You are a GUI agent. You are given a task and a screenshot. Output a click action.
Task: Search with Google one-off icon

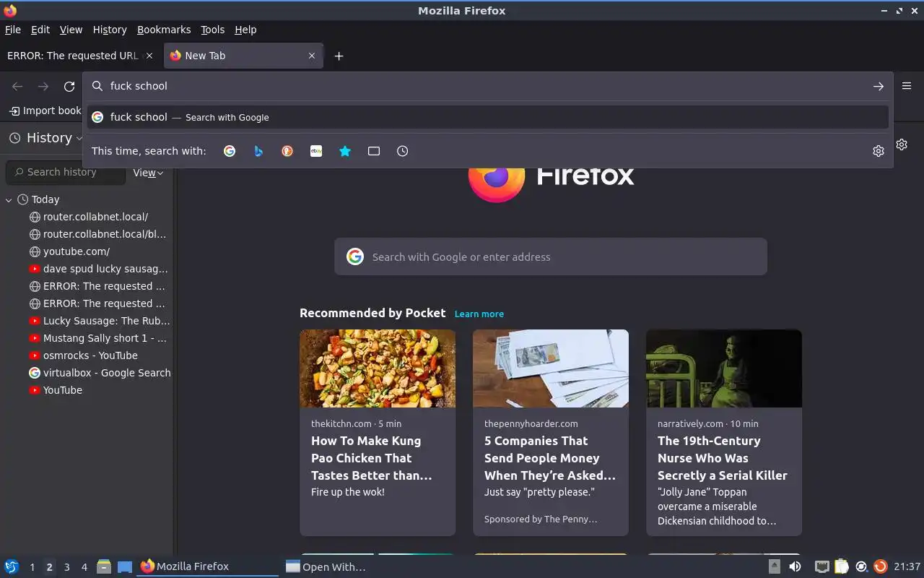point(230,151)
